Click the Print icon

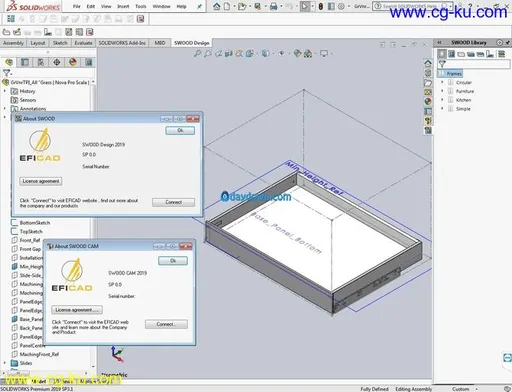click(274, 6)
